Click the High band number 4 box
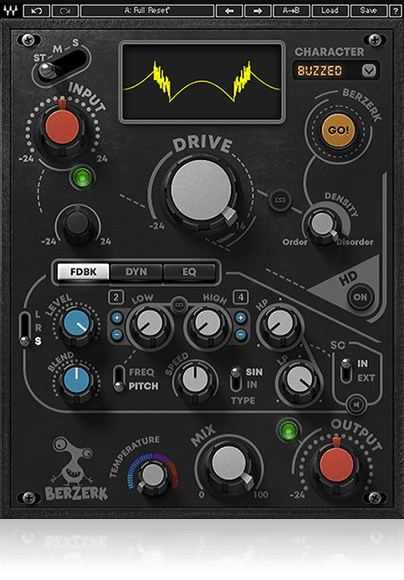Image resolution: width=404 pixels, height=580 pixels. 241,297
